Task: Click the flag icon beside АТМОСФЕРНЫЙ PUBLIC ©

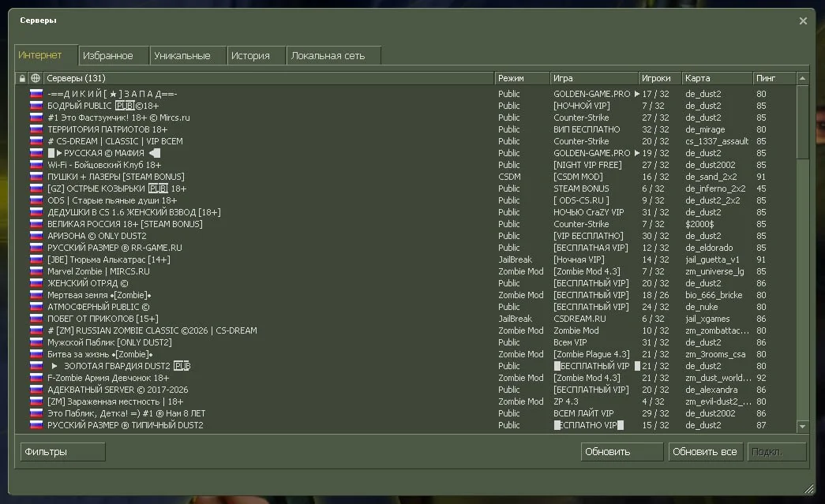Action: pyautogui.click(x=36, y=307)
